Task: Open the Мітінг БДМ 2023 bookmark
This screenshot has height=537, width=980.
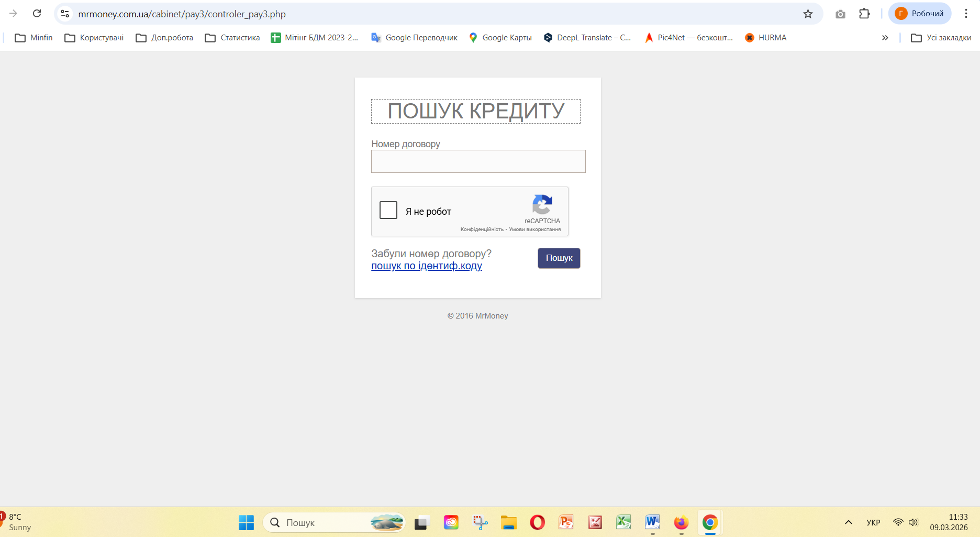Action: pos(315,38)
